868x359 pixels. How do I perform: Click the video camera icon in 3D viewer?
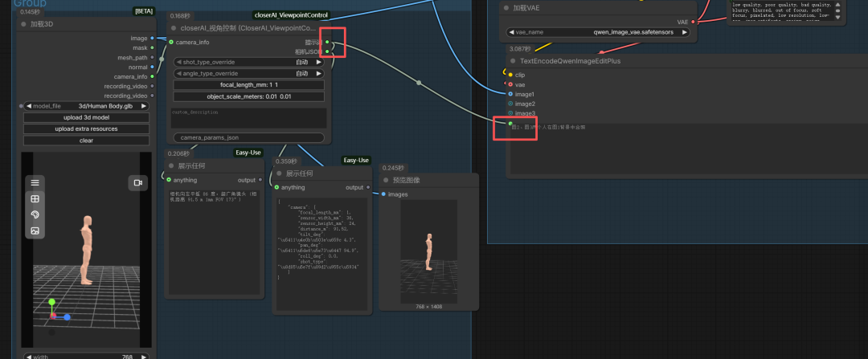pos(138,182)
